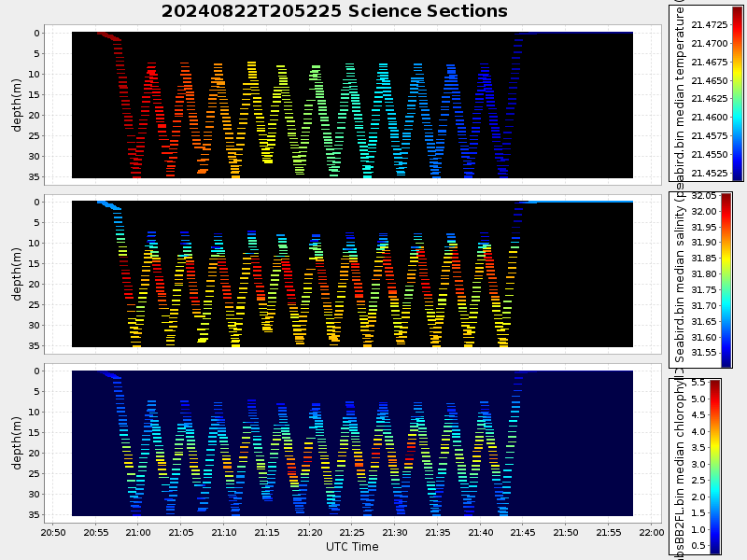Click the 5.5 chlorophyll colorbar value

[x=698, y=383]
